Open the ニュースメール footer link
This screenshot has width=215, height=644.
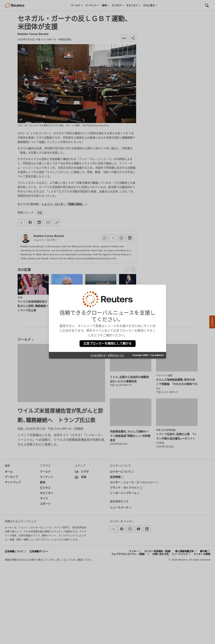pyautogui.click(x=121, y=507)
